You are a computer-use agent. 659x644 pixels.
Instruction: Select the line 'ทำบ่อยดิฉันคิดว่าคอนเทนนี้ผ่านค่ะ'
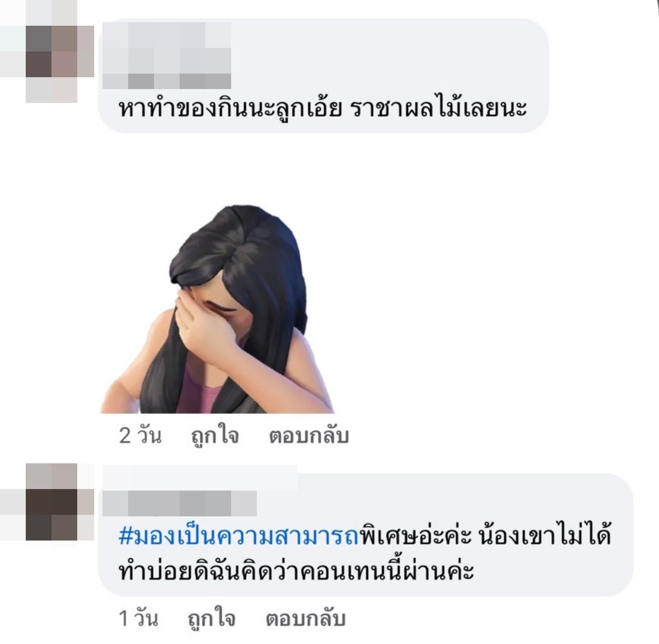coord(296,570)
